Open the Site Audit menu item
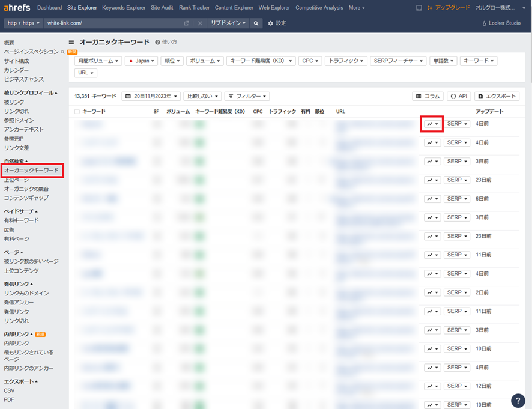Viewport: 532px width, 409px height. (162, 8)
